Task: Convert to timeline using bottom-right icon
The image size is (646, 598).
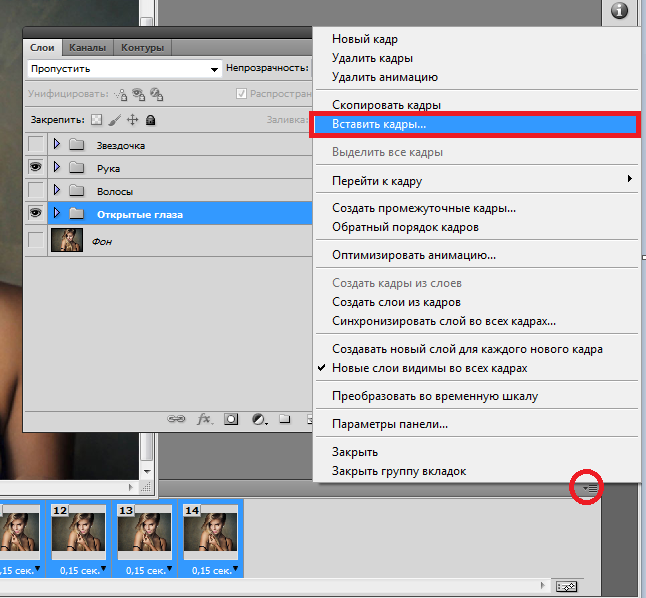Action: (x=567, y=585)
